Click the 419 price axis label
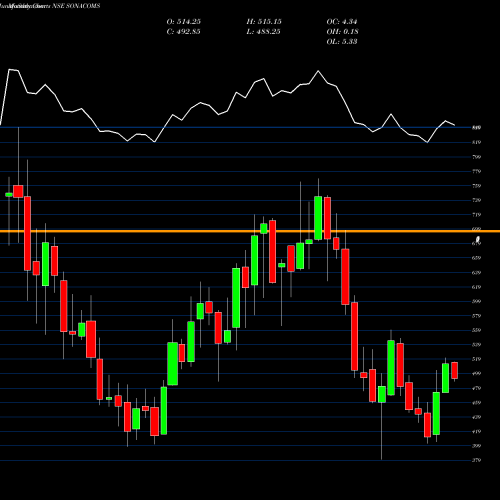 point(477,431)
